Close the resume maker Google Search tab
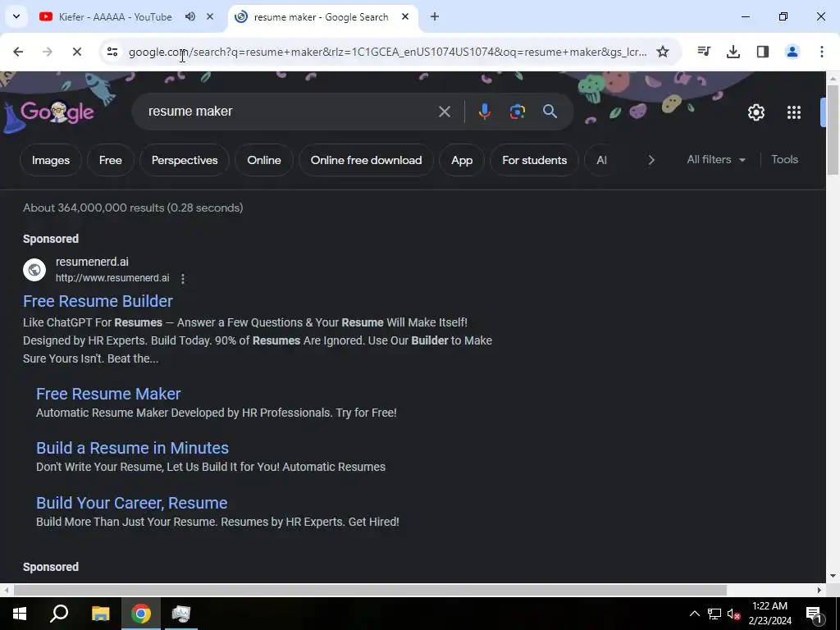The image size is (840, 630). coord(405,16)
